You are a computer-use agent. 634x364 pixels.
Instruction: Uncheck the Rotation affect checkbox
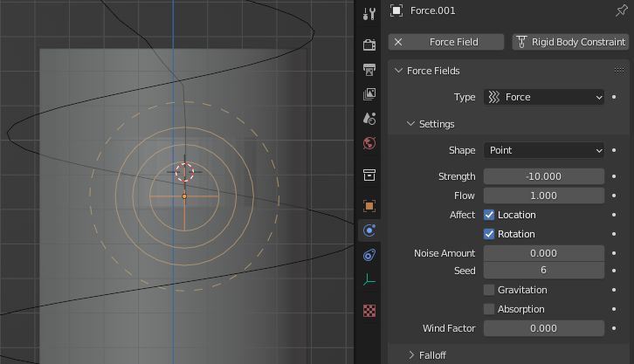click(489, 234)
